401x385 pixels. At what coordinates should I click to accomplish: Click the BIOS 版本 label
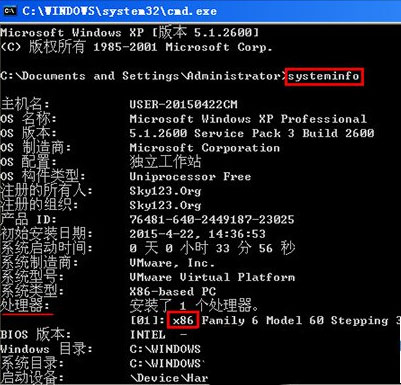pyautogui.click(x=35, y=335)
